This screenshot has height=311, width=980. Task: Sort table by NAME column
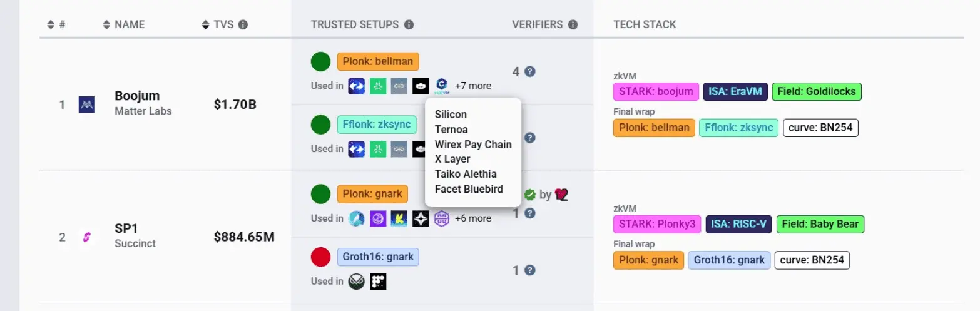pos(123,25)
